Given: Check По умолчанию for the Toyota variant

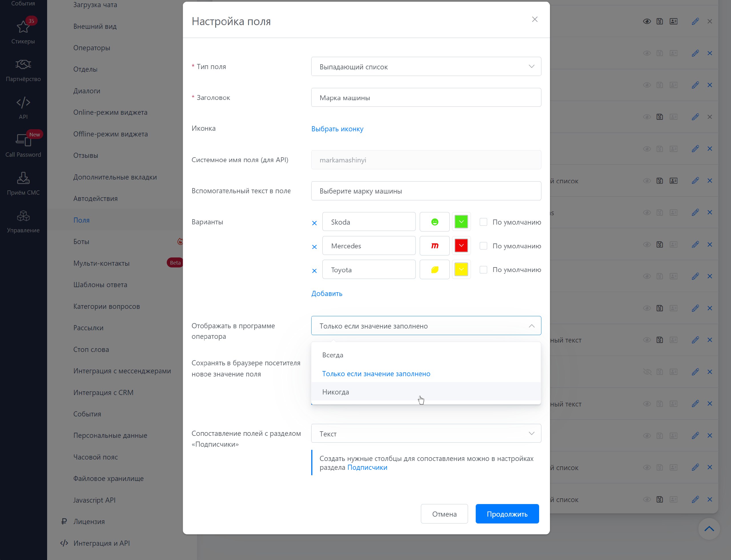Looking at the screenshot, I should [483, 270].
